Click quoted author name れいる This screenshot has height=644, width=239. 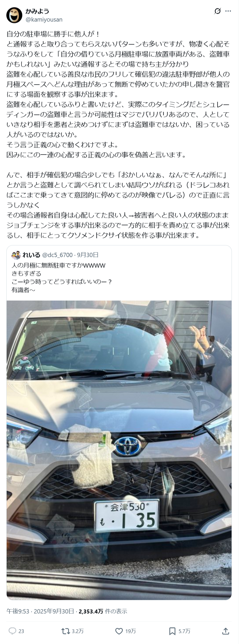tap(31, 255)
